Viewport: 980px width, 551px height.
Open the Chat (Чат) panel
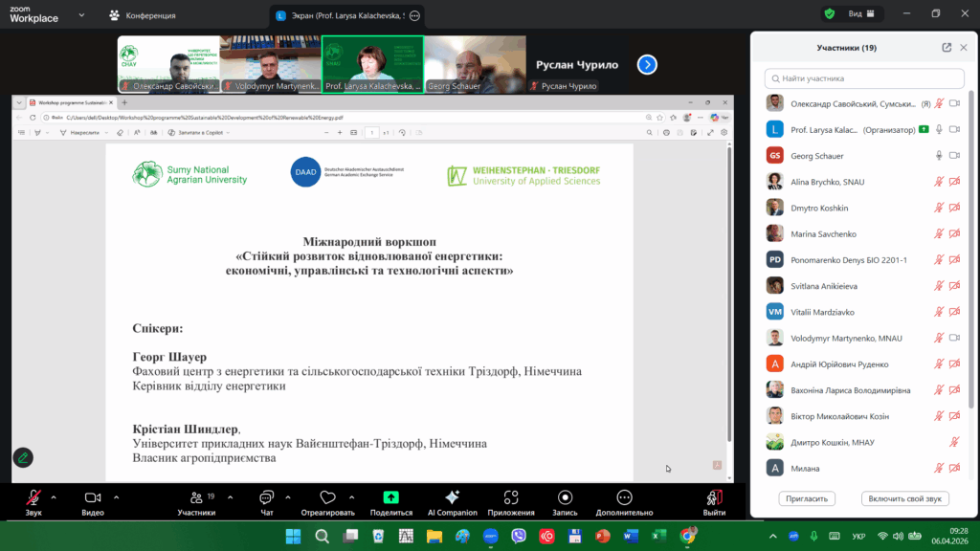(x=266, y=497)
